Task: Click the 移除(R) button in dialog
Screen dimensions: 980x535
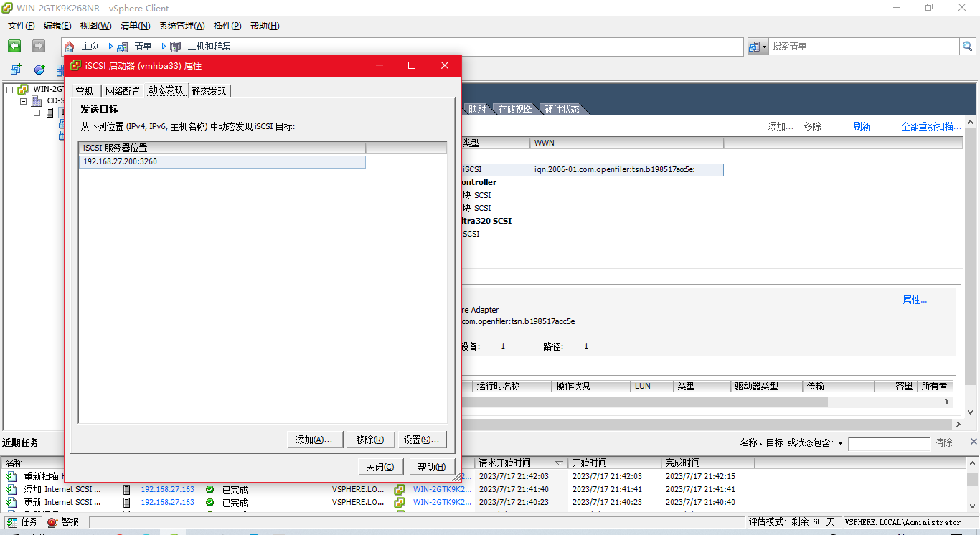Action: [370, 440]
